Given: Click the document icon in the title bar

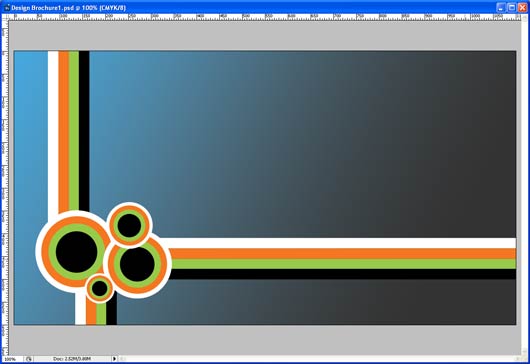Looking at the screenshot, I should coord(6,7).
